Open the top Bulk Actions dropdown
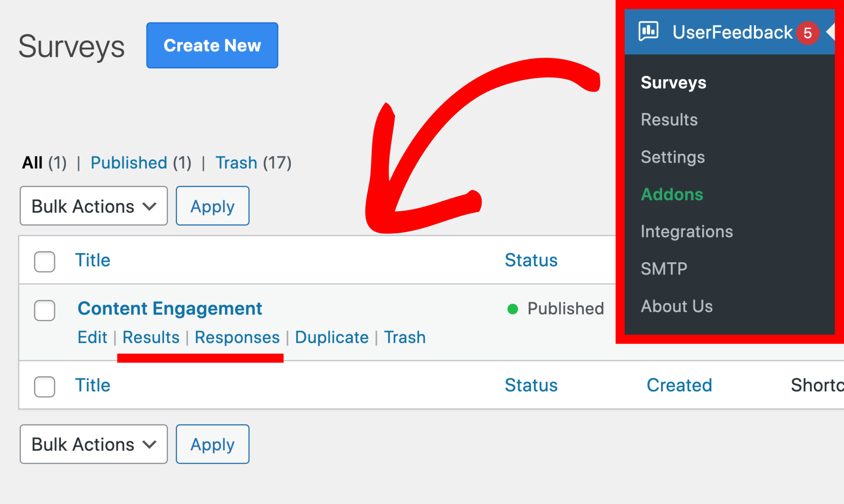The width and height of the screenshot is (844, 504). coord(94,206)
